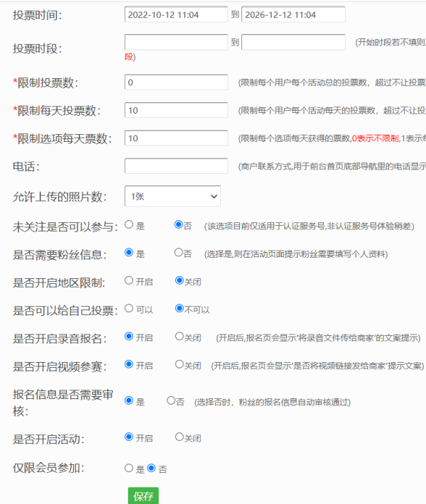Click the green 保存 save button

pyautogui.click(x=143, y=495)
